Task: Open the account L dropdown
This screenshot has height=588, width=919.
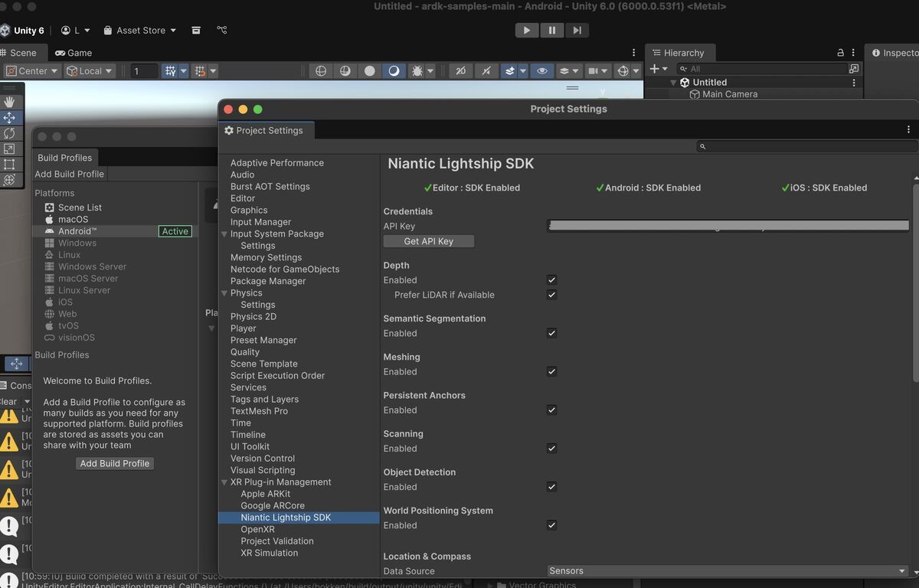Action: (76, 30)
